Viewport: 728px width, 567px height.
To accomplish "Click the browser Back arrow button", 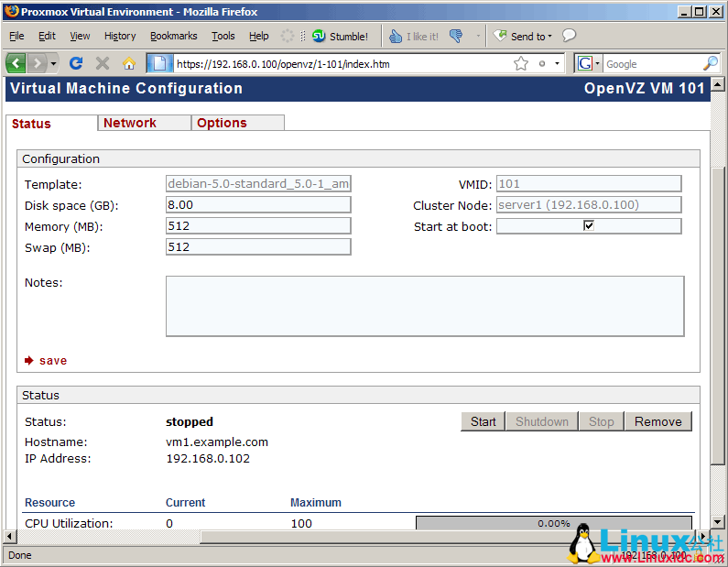I will pos(16,63).
